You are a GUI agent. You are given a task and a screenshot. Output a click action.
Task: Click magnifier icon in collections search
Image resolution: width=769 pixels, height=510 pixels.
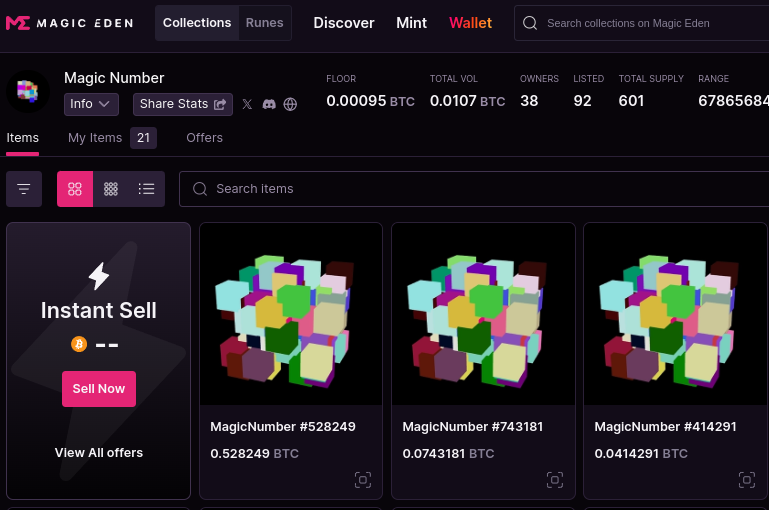[530, 23]
